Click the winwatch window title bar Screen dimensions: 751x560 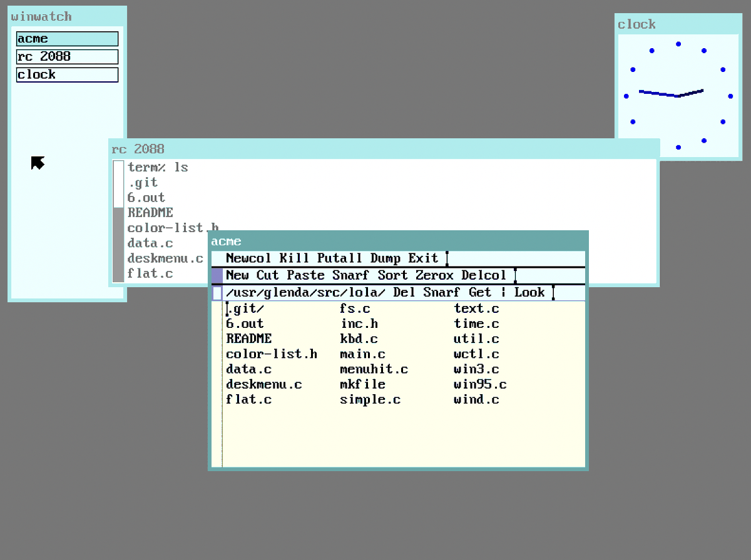pos(67,17)
